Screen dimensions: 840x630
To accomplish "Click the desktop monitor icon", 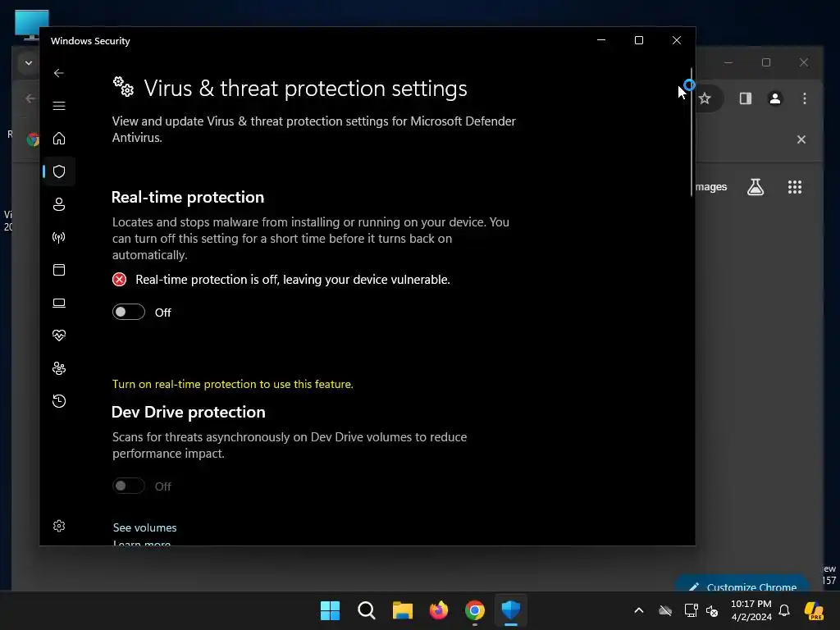I will (x=32, y=25).
